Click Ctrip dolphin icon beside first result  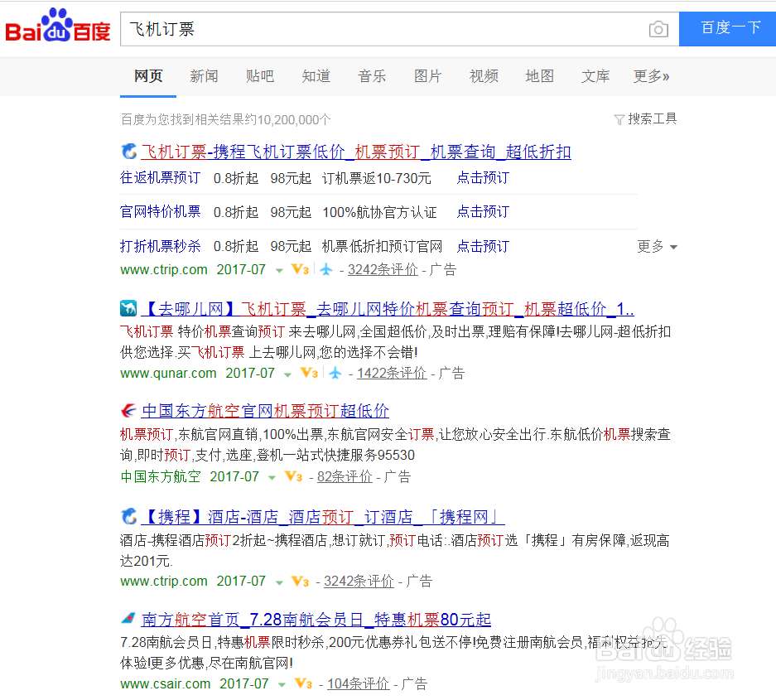click(x=128, y=152)
